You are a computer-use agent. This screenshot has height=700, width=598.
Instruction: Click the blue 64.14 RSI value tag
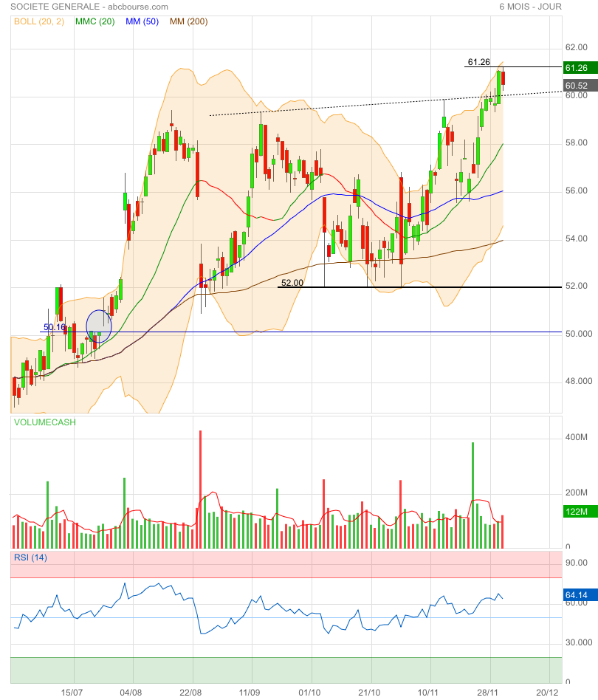580,595
